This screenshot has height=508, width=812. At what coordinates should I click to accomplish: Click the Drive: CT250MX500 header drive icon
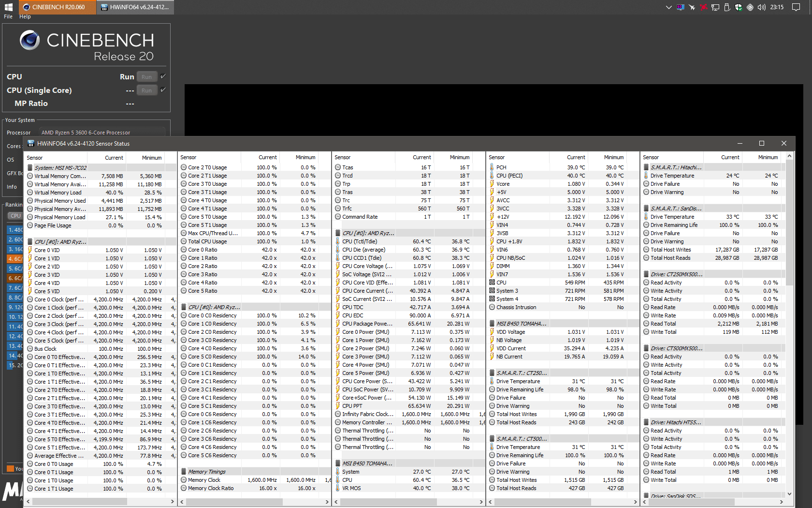click(646, 274)
